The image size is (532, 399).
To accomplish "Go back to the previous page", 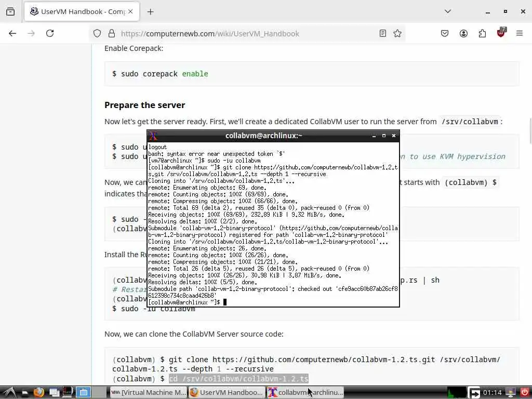I will 12,33.
